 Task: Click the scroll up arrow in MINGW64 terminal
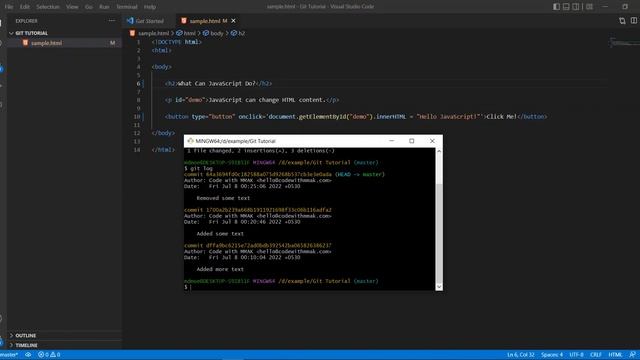439,151
